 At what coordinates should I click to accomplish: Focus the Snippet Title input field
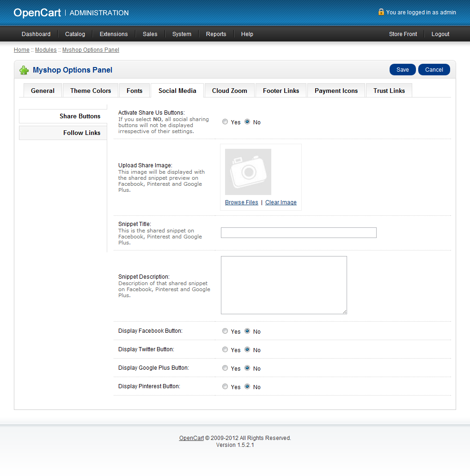299,233
